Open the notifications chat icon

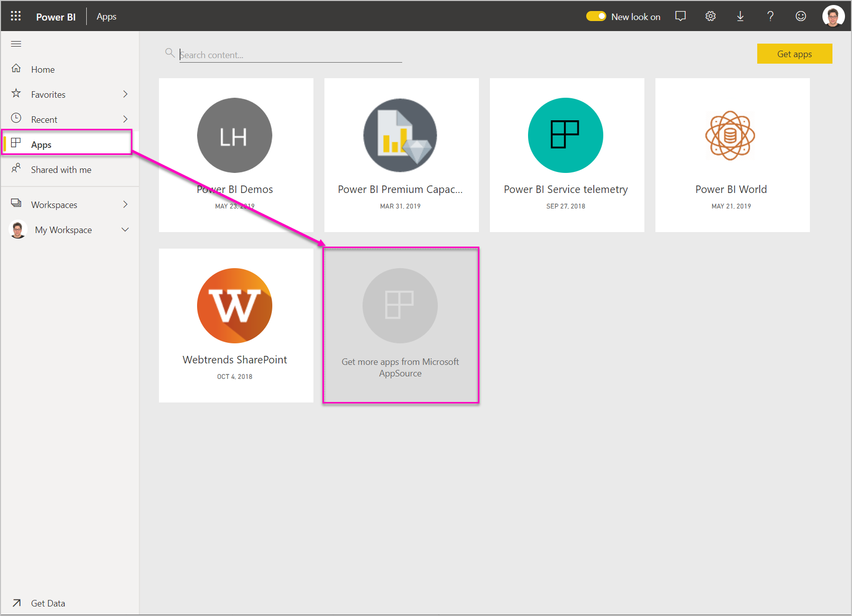[680, 16]
